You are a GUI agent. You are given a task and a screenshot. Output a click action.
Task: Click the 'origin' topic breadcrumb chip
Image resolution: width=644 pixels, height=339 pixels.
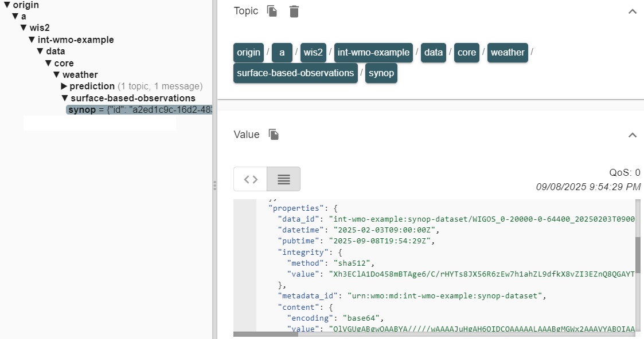(x=248, y=53)
